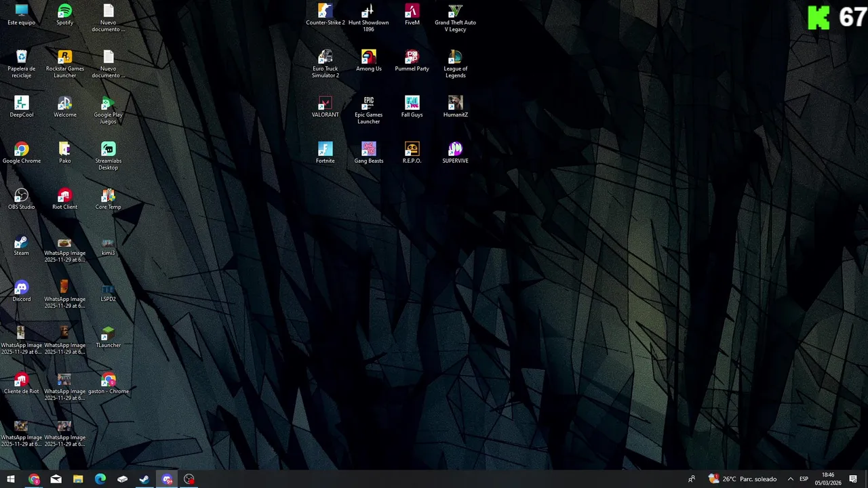Open the Windows Start menu

(x=11, y=479)
